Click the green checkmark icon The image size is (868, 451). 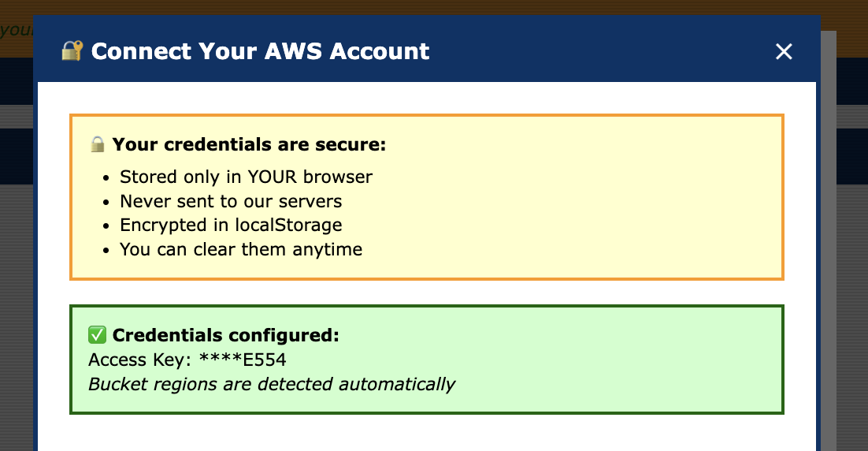pyautogui.click(x=97, y=335)
